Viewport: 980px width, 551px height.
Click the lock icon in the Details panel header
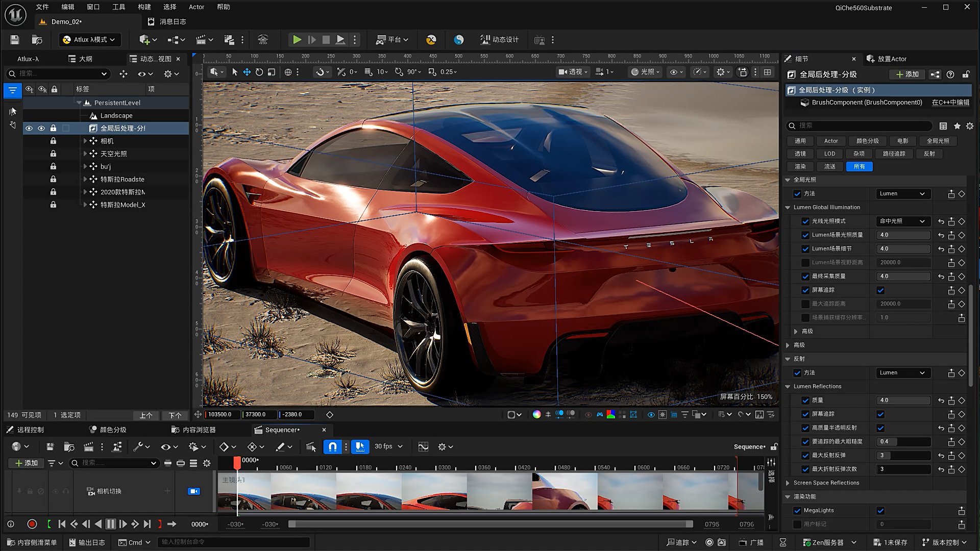966,74
